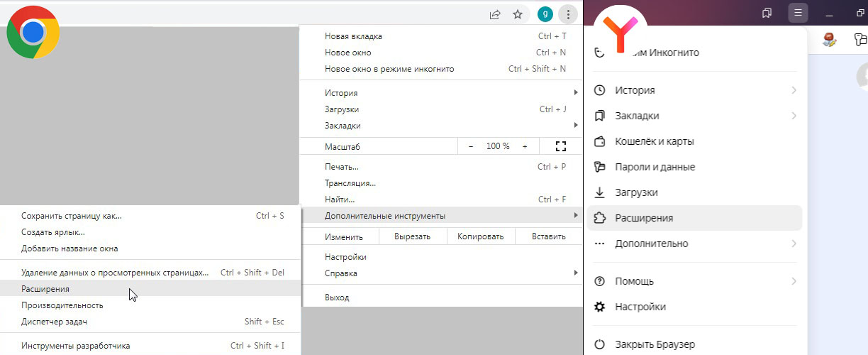The image size is (868, 355).
Task: Expand Дополнительные инструменты submenu arrow
Action: [576, 216]
